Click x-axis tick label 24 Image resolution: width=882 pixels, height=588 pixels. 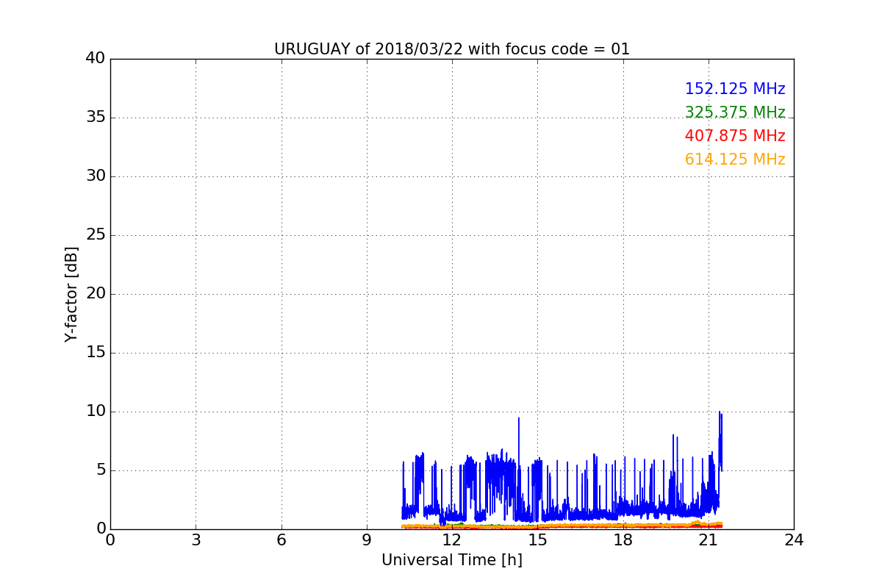[x=794, y=540]
